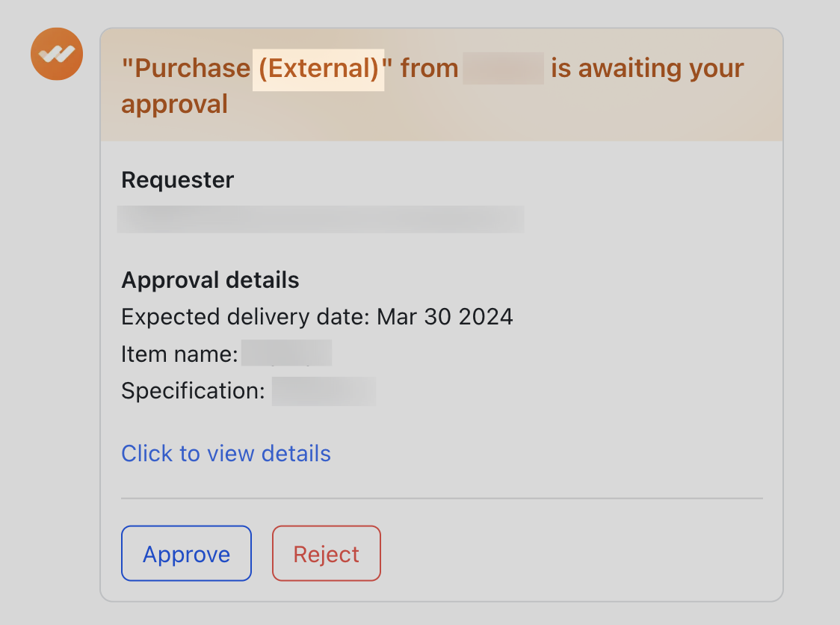The width and height of the screenshot is (840, 625).
Task: Click the highlighted "(External)" label
Action: [x=318, y=68]
